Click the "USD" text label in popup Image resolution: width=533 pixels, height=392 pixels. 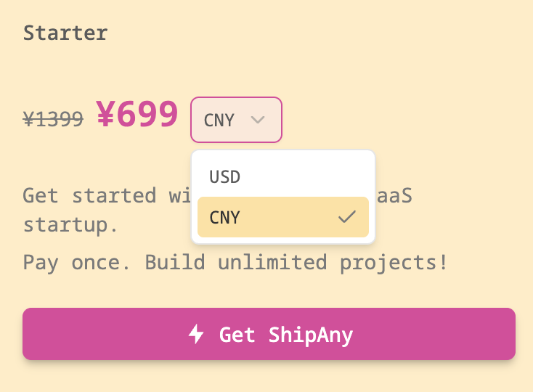pyautogui.click(x=224, y=176)
